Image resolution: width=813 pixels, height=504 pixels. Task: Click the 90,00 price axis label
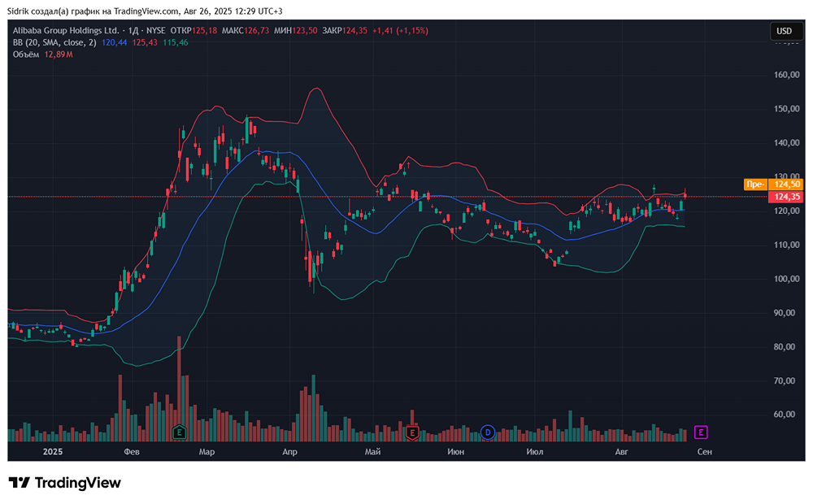point(786,313)
